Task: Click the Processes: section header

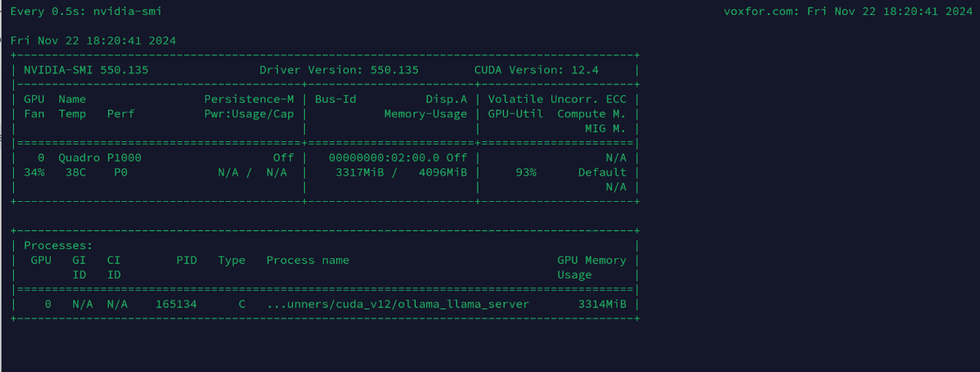Action: (x=58, y=245)
